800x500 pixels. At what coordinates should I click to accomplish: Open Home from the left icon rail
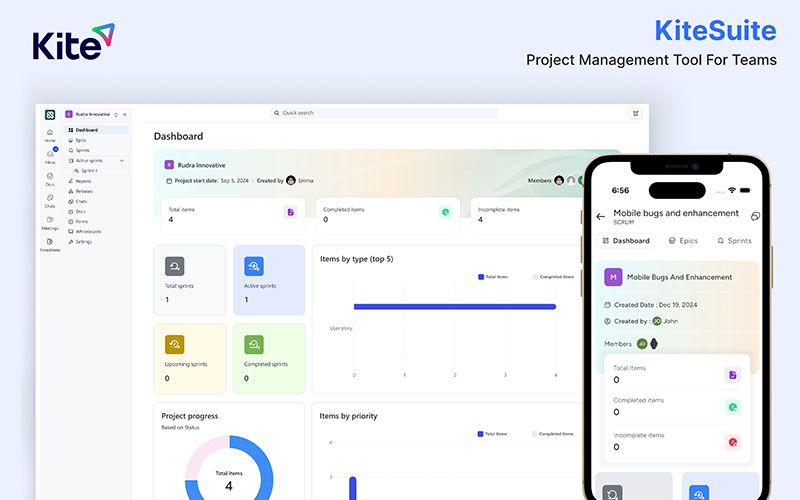pos(49,135)
